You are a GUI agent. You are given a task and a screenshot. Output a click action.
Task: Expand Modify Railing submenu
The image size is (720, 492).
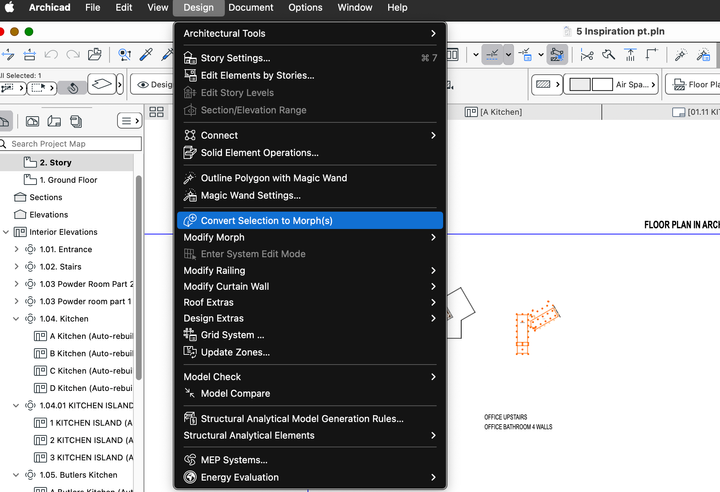tap(310, 271)
